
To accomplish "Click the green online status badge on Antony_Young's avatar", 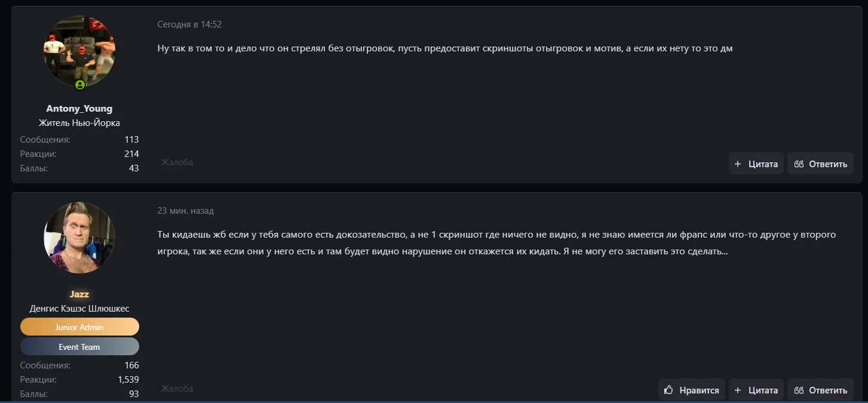I will (79, 85).
